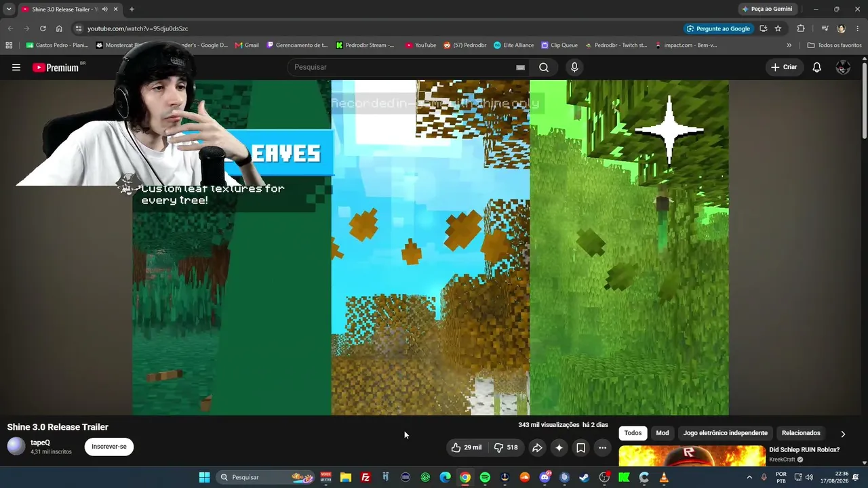Screen dimensions: 868x488
Task: Open the Chrome extensions puzzle icon
Action: (801, 28)
